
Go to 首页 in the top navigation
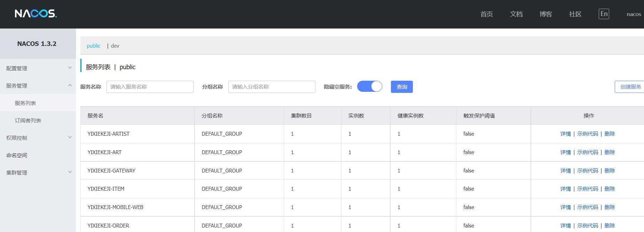(487, 14)
